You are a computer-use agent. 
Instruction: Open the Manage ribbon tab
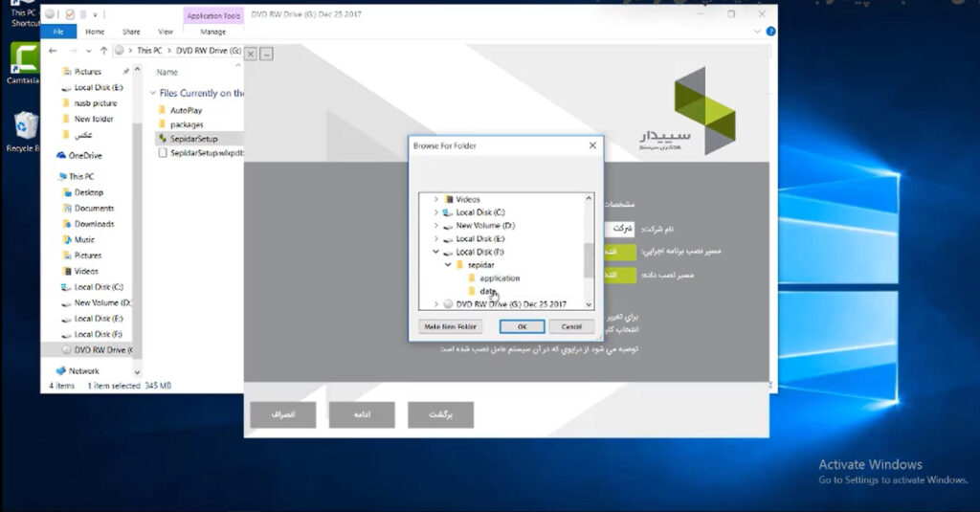tap(213, 32)
